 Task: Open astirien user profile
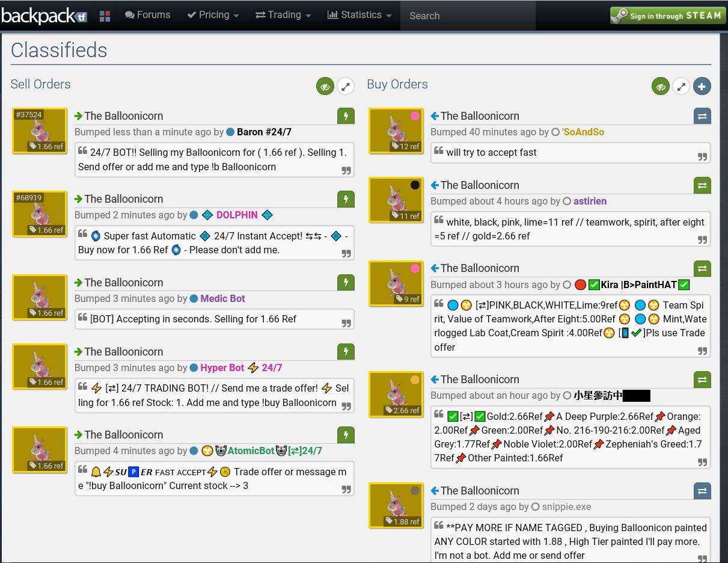pyautogui.click(x=590, y=201)
